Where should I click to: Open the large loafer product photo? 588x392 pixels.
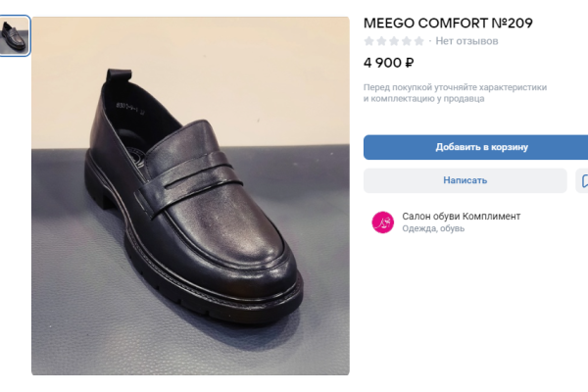(190, 196)
